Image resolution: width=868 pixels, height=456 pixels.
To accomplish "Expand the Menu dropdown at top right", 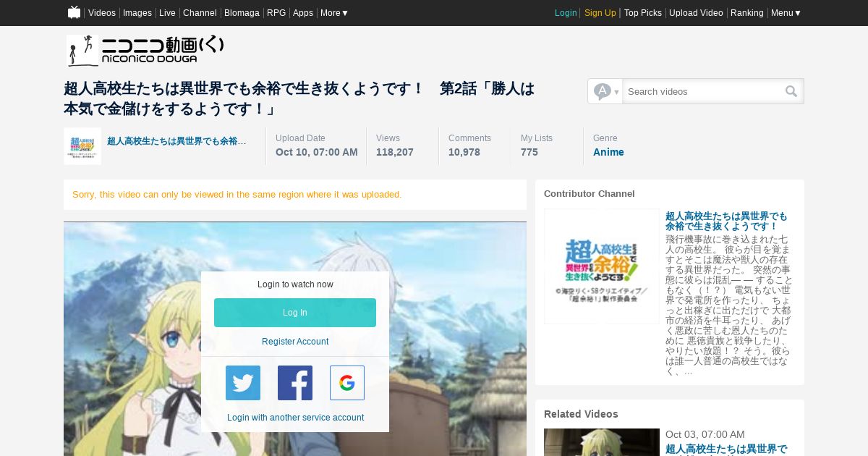I will click(786, 13).
